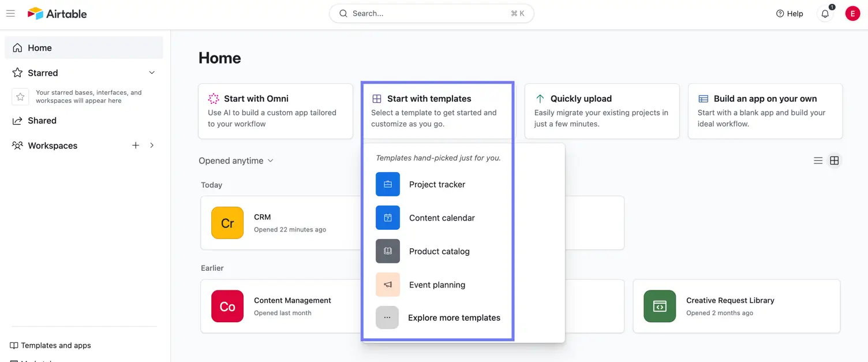Click Explore more templates

[x=437, y=318]
